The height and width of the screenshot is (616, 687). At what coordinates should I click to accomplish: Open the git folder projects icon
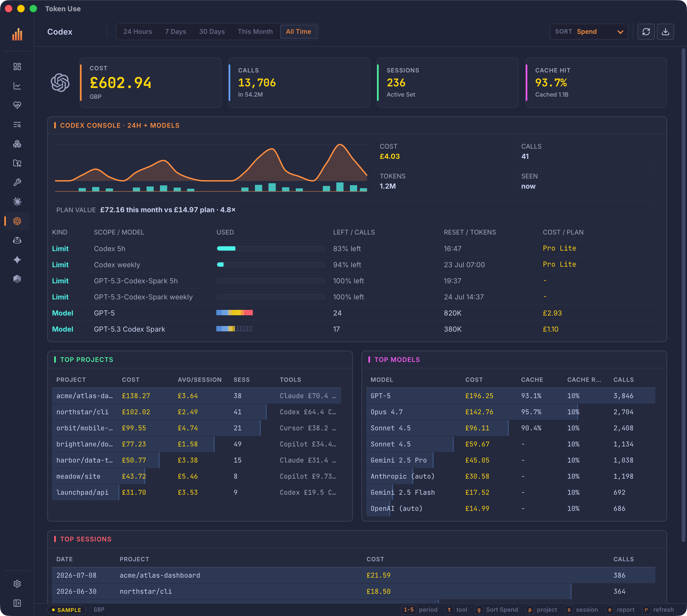coord(17,163)
